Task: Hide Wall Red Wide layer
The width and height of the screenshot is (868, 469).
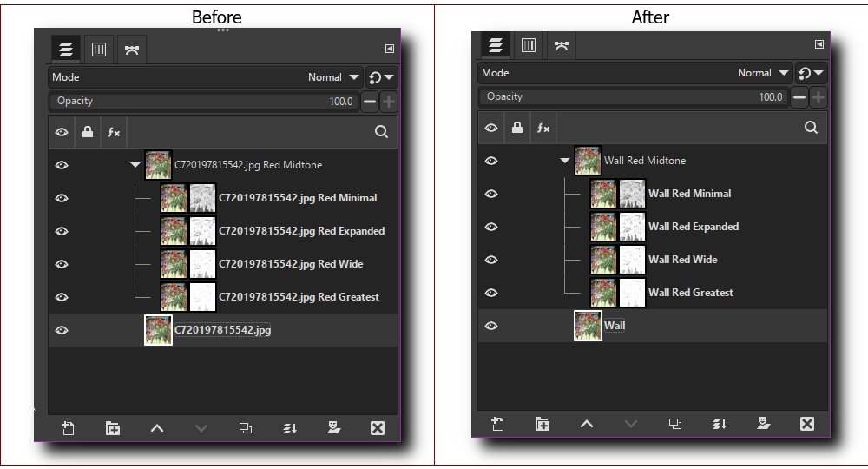Action: [x=491, y=259]
